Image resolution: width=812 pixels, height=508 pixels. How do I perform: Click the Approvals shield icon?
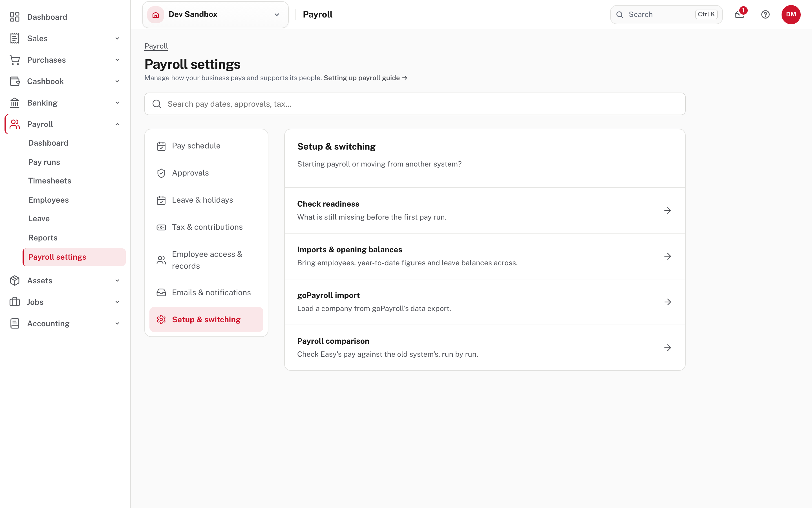click(161, 173)
